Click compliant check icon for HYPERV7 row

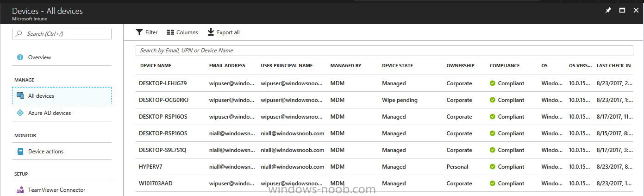pos(493,167)
